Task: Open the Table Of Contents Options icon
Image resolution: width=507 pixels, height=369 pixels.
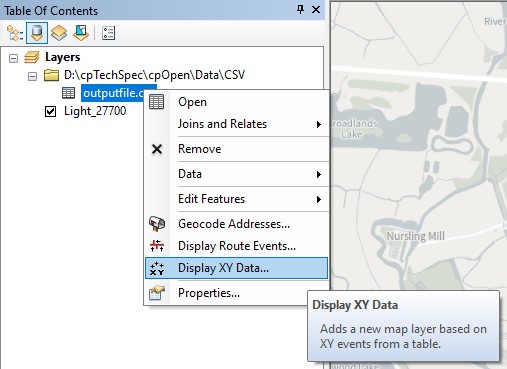Action: pyautogui.click(x=108, y=33)
